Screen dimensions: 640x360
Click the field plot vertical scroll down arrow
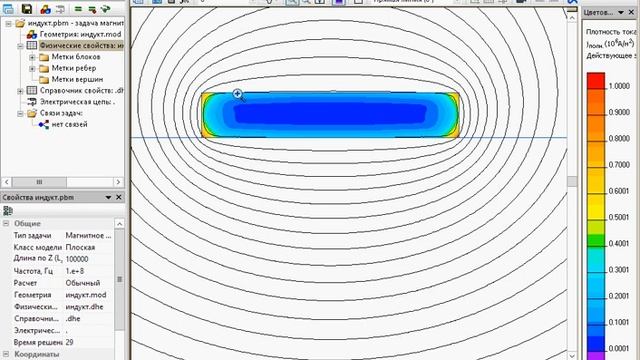tap(572, 356)
